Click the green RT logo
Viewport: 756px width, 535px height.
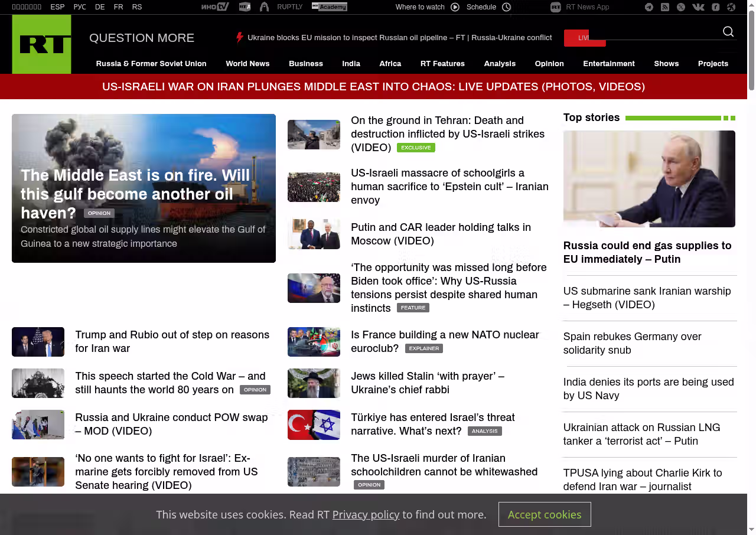pos(41,44)
